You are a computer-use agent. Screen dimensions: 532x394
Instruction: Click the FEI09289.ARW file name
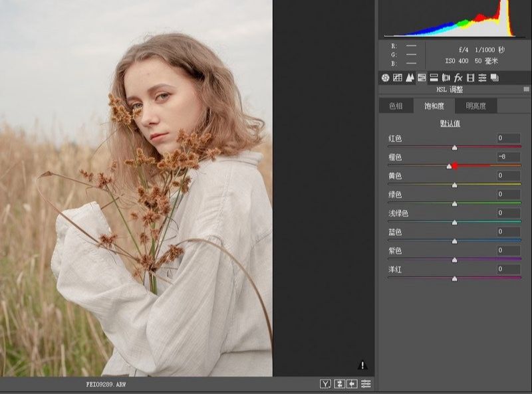point(106,385)
